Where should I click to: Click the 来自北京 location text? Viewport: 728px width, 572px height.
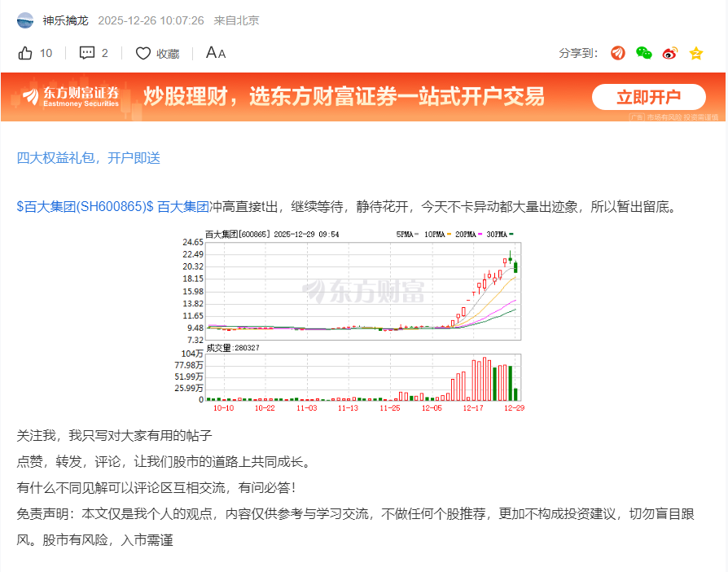[236, 20]
